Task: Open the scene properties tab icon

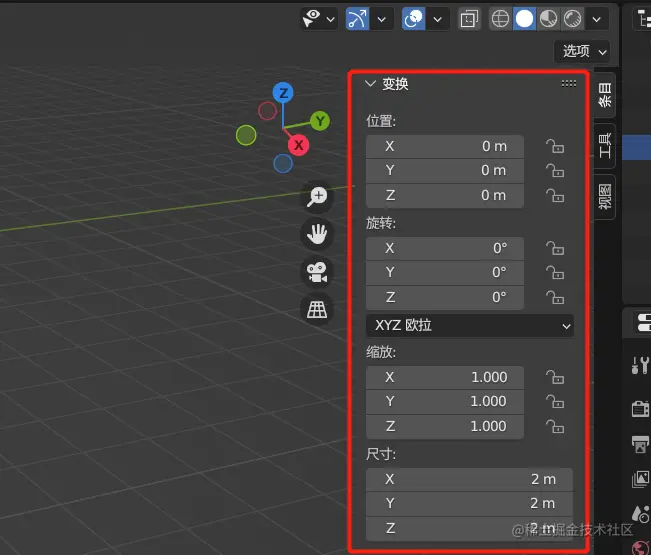Action: coord(640,515)
